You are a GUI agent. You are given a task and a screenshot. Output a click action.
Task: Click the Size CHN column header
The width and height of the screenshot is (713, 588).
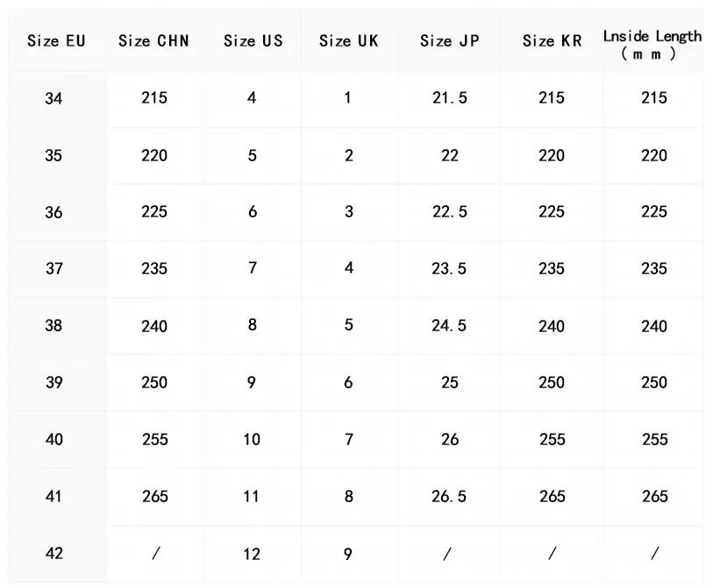click(x=153, y=41)
